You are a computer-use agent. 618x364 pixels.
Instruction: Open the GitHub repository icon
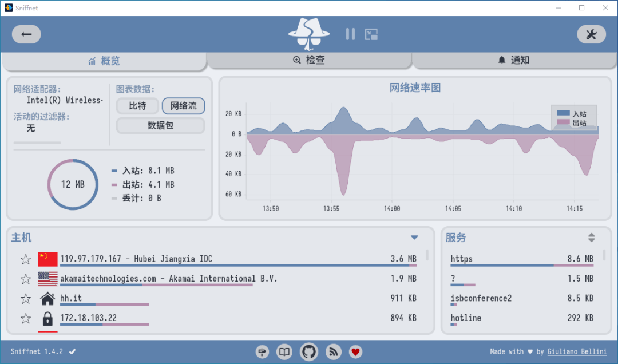coord(309,351)
